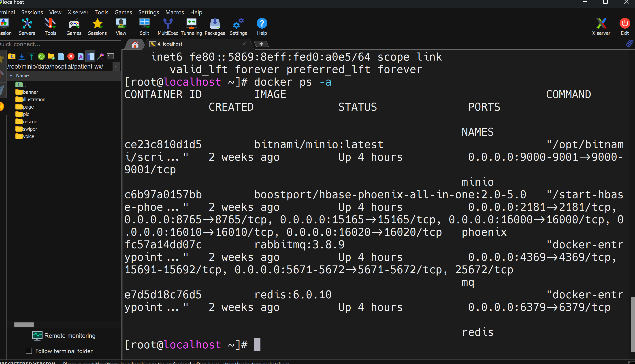Click the remote path input field
The width and height of the screenshot is (635, 364).
[60, 67]
